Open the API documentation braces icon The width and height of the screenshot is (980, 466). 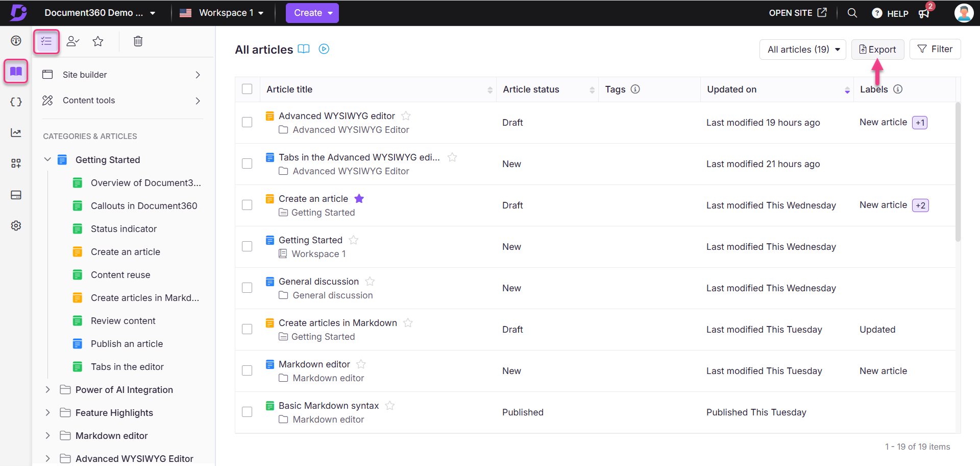pos(16,102)
